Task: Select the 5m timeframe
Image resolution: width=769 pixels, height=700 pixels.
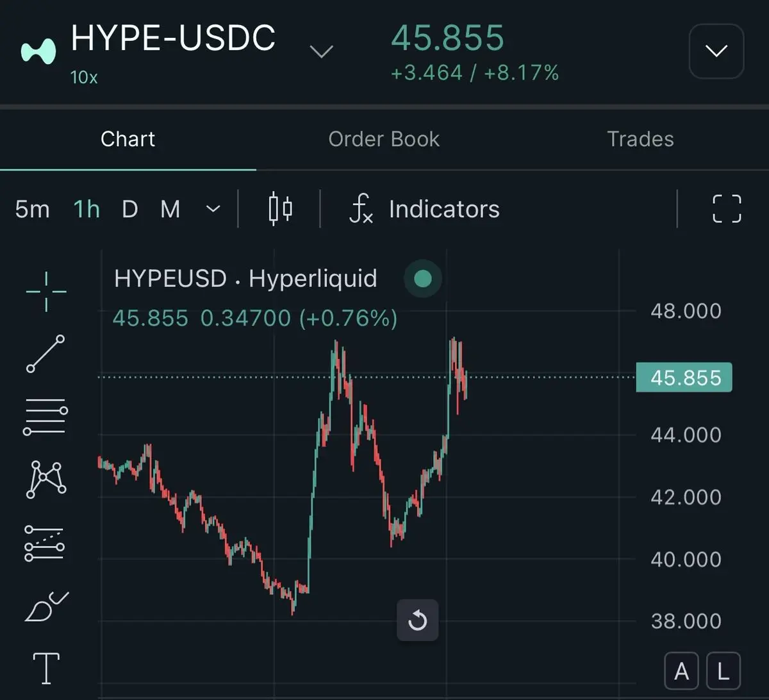Action: 32,209
